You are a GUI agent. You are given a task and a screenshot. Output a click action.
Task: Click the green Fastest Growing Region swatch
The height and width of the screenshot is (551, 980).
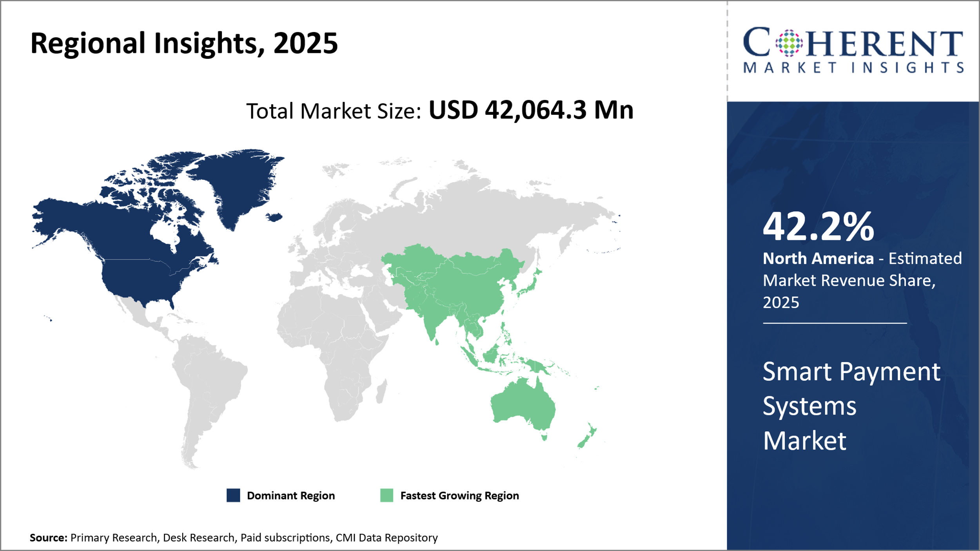tap(387, 495)
